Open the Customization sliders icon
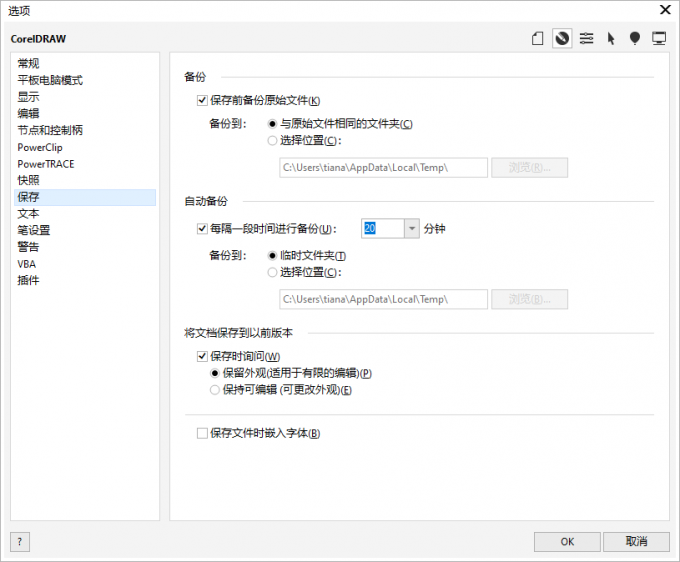680x562 pixels. pos(586,39)
